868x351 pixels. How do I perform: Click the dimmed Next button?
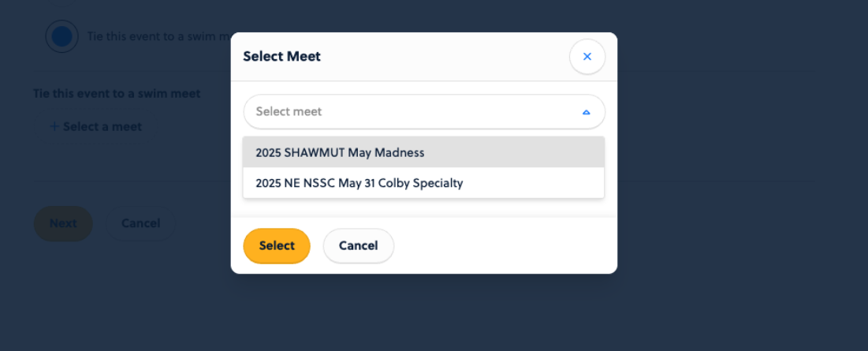point(63,223)
